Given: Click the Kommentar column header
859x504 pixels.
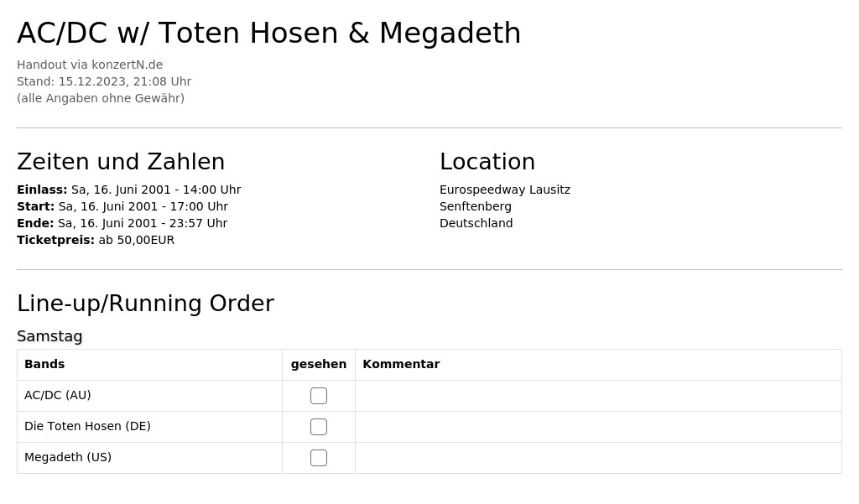Looking at the screenshot, I should pos(401,364).
